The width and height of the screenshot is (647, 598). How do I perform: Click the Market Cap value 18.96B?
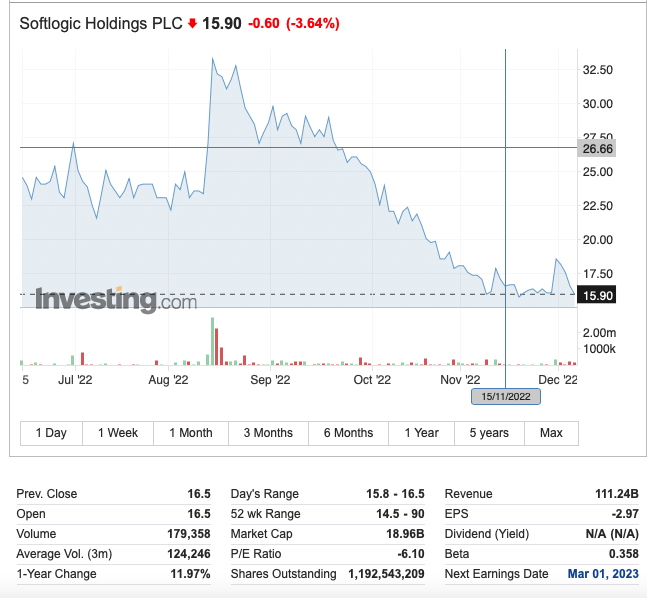(405, 534)
